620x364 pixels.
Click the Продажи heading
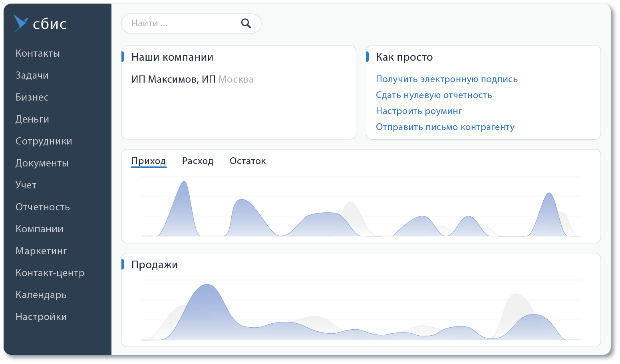pos(155,265)
